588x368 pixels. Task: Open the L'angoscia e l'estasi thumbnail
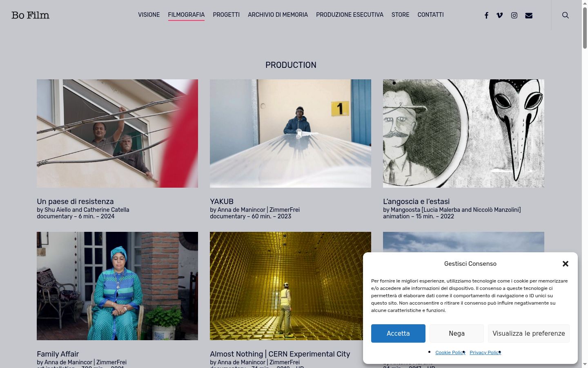click(463, 133)
